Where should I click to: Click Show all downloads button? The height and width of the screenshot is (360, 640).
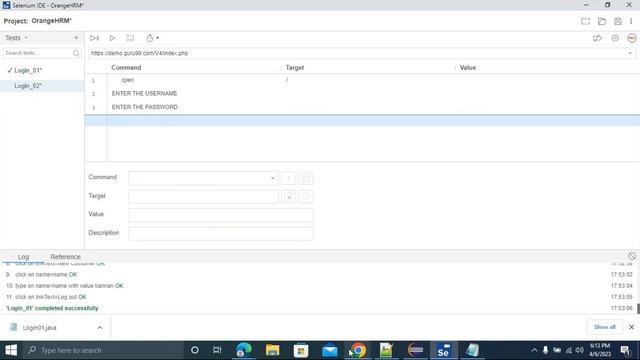(604, 327)
